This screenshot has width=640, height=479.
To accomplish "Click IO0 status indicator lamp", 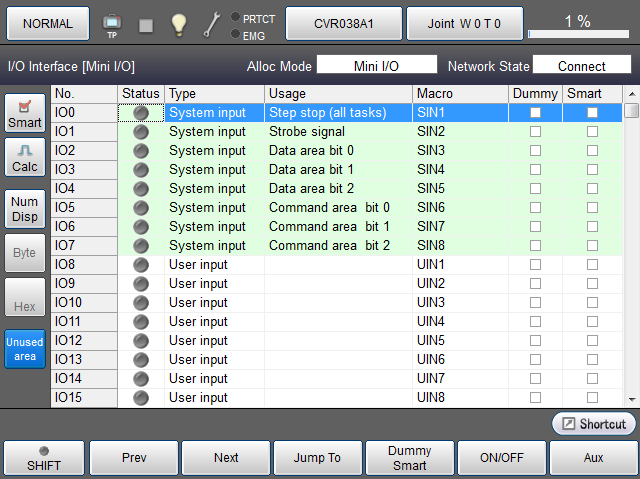I will coord(141,113).
